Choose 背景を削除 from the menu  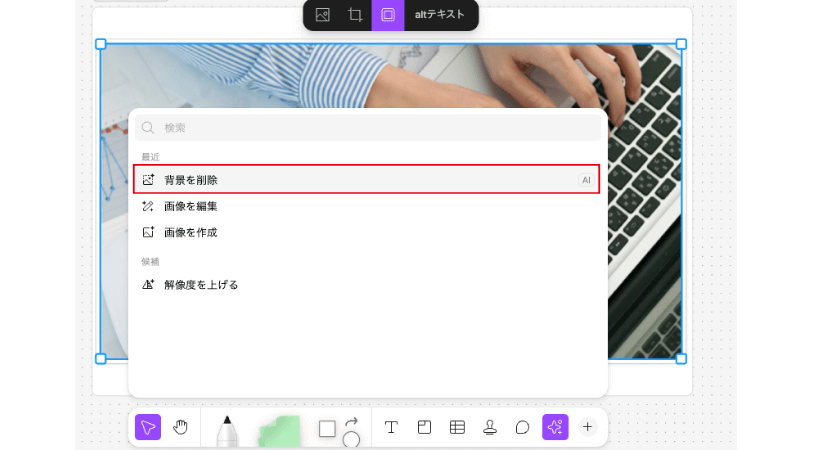[366, 179]
